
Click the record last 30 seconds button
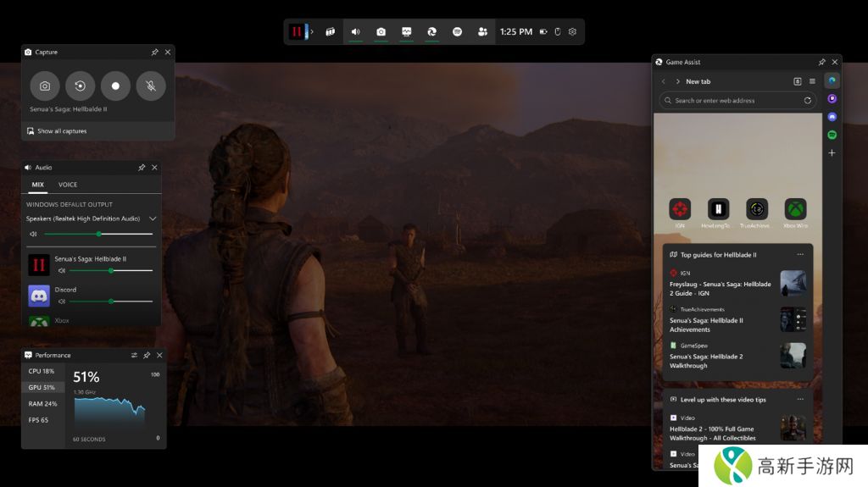pyautogui.click(x=81, y=86)
